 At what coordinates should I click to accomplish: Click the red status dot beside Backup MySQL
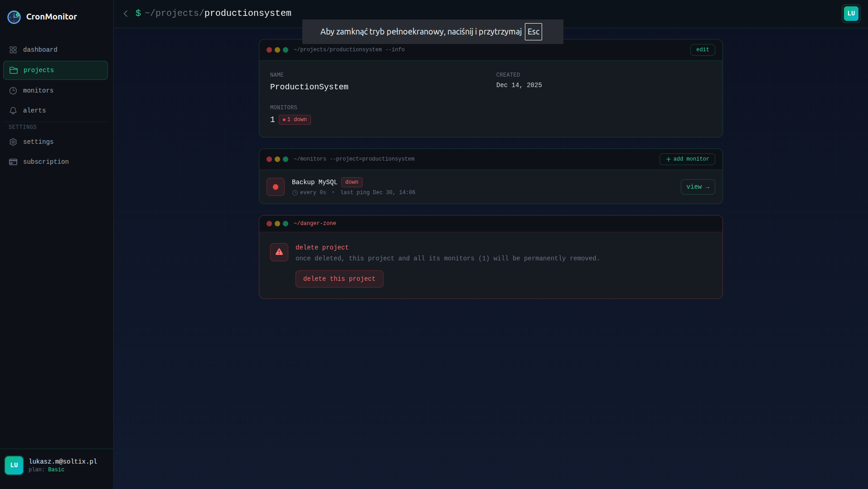(276, 186)
